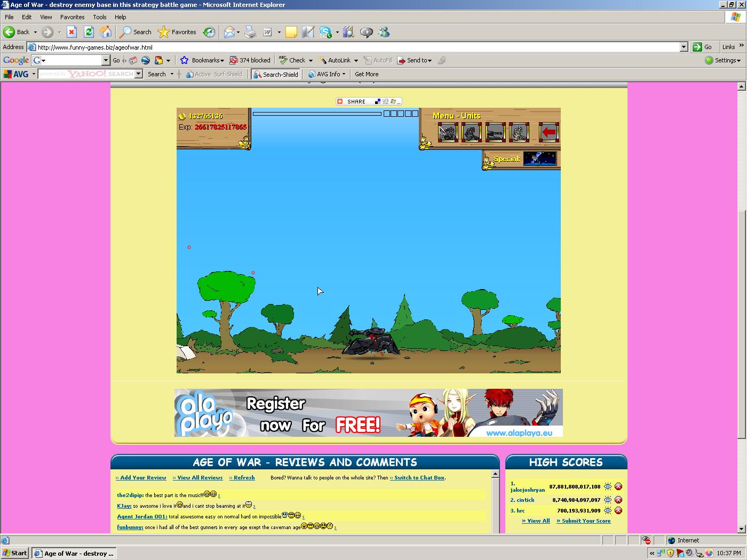Click the IE Search toolbar button
This screenshot has width=747, height=560.
point(136,32)
